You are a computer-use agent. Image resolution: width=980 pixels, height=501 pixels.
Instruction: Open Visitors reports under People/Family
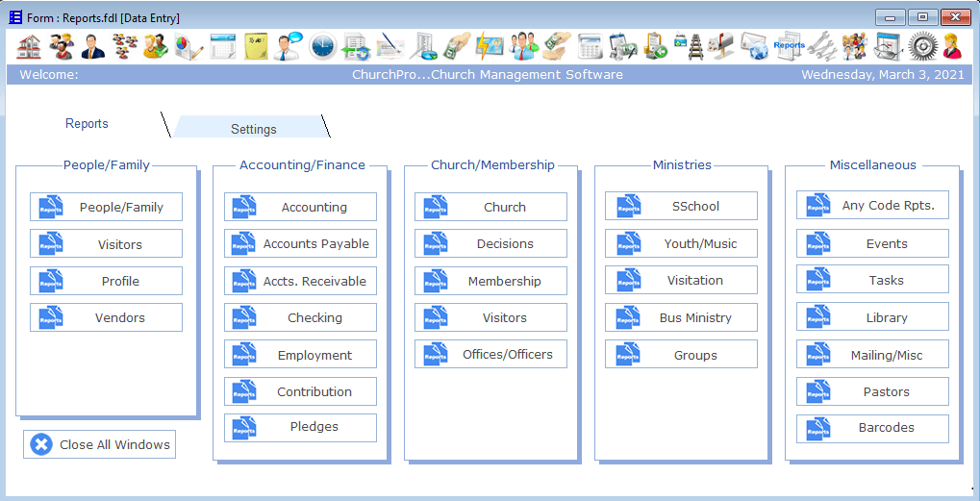click(x=106, y=243)
